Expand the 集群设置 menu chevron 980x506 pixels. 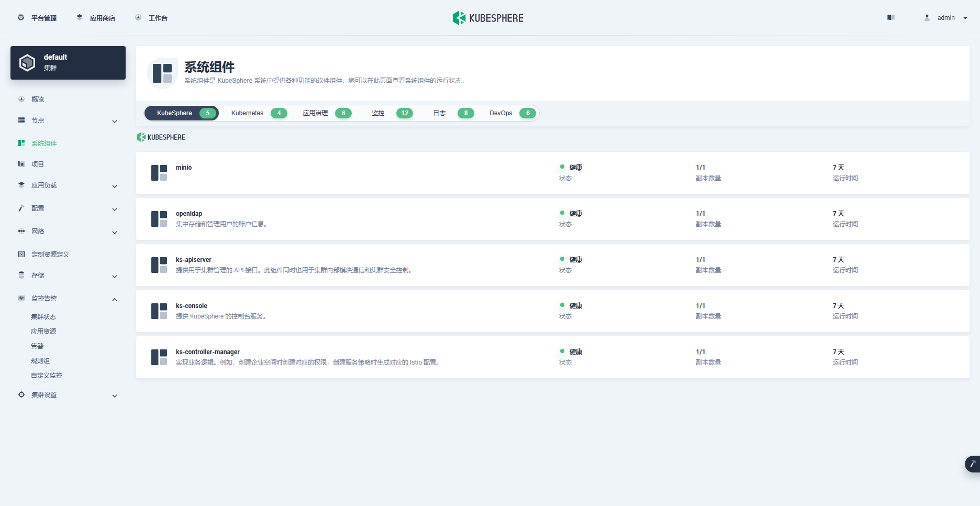(x=115, y=396)
